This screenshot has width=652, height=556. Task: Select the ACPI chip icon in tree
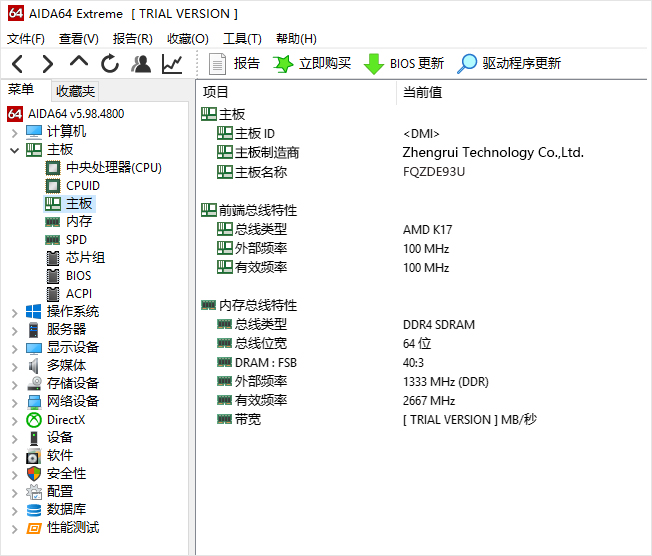53,294
